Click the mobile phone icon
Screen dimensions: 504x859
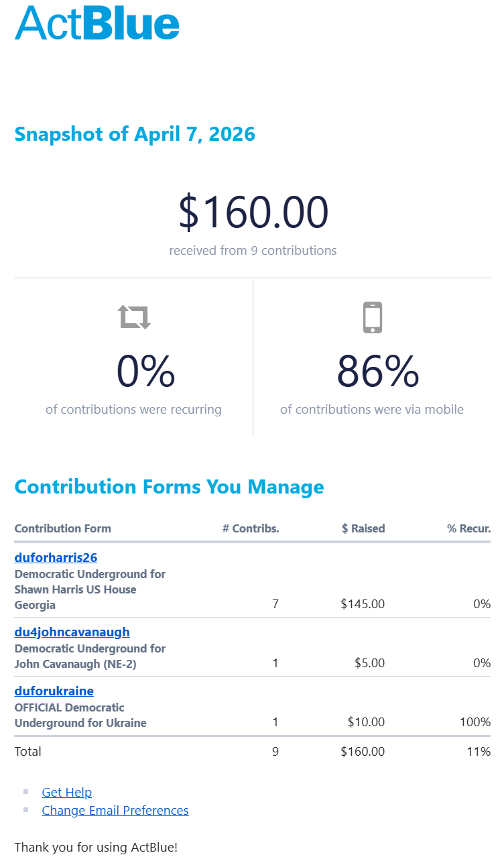373,317
